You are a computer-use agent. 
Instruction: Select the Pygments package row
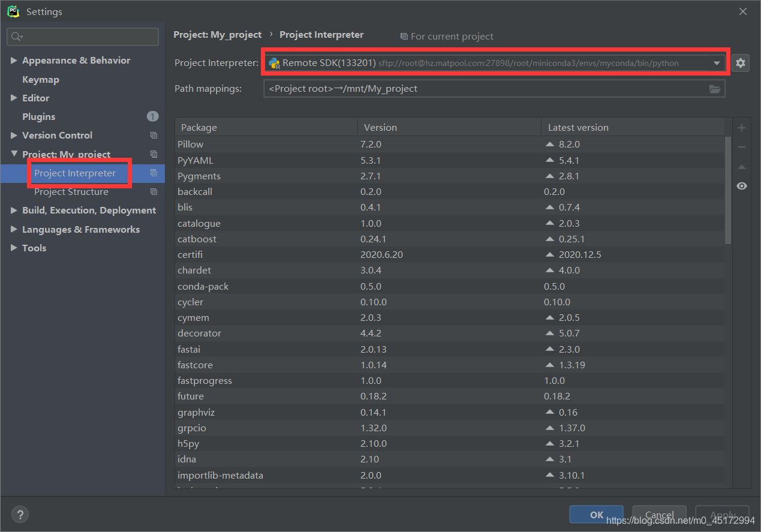tap(449, 176)
